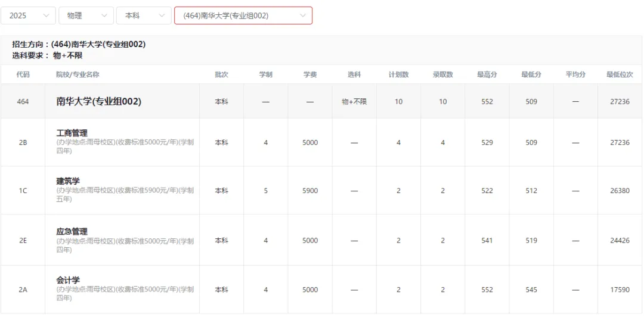Click tuition 5900 in 建筑学 row
The image size is (644, 317).
click(x=310, y=191)
